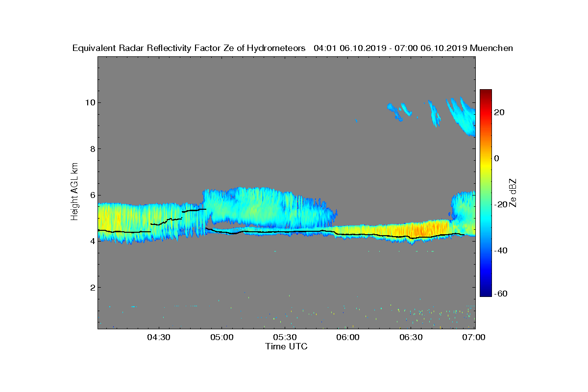Image resolution: width=588 pixels, height=392 pixels.
Task: Click the 06:30 time tick label
Action: pos(412,337)
